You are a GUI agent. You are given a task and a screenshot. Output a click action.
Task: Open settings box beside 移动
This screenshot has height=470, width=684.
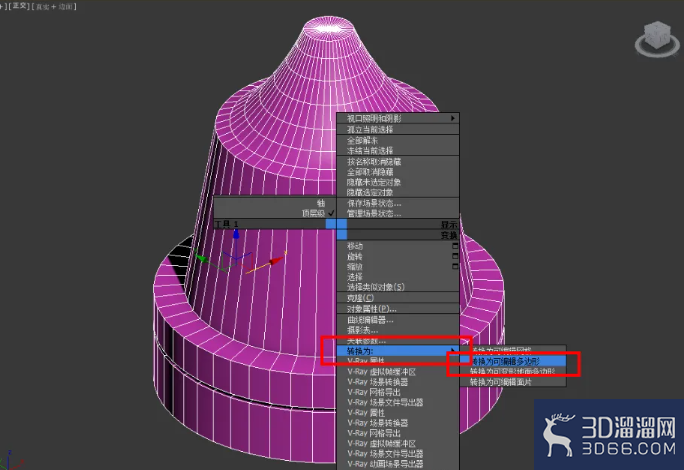455,246
